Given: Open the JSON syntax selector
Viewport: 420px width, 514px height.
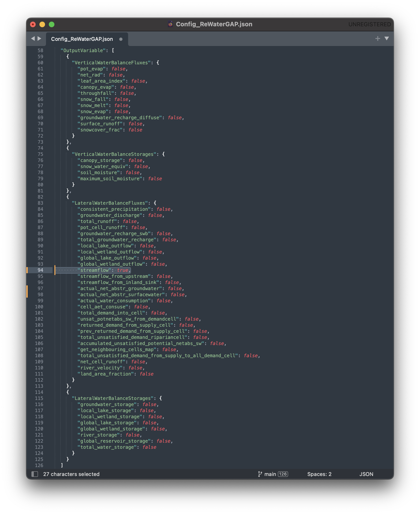Looking at the screenshot, I should tap(366, 474).
